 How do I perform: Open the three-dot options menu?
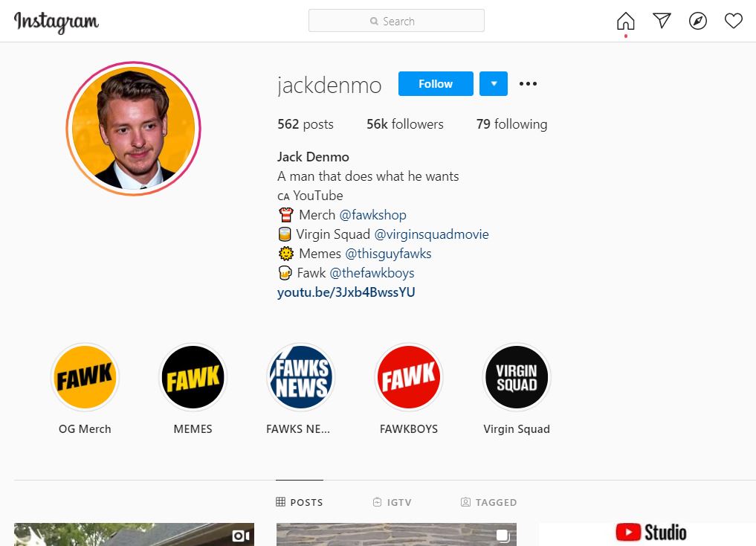[x=528, y=83]
